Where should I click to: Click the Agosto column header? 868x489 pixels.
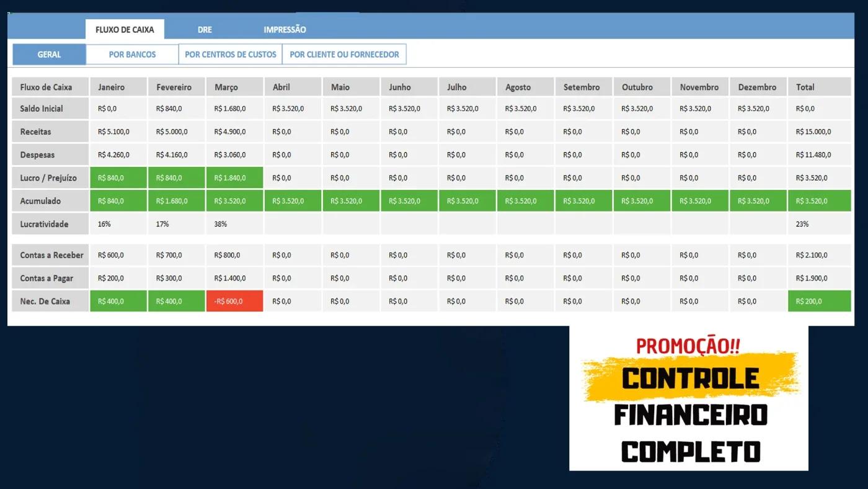coord(526,87)
